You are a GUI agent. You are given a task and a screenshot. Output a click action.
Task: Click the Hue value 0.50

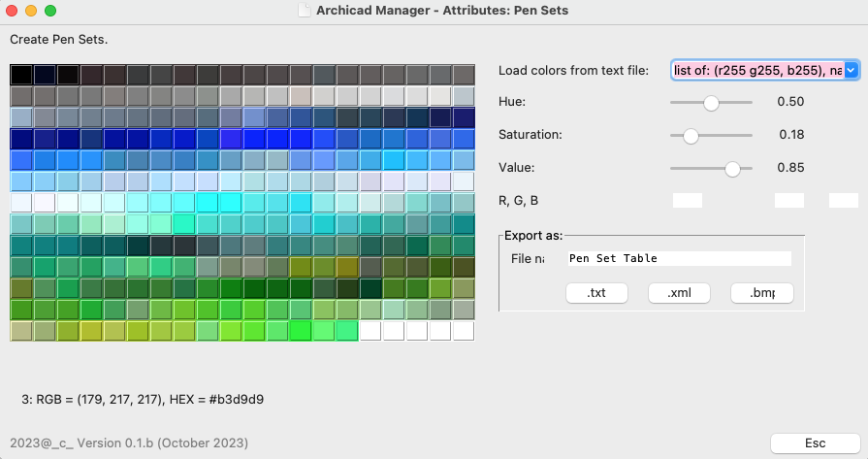(790, 101)
